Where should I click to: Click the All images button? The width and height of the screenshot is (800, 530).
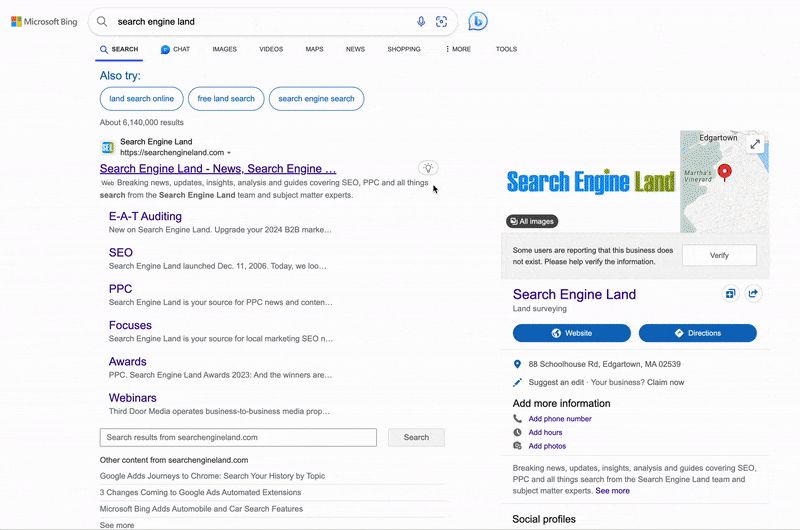[532, 221]
